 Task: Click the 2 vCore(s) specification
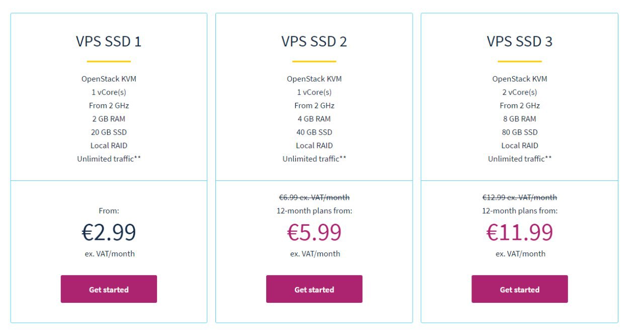[519, 92]
